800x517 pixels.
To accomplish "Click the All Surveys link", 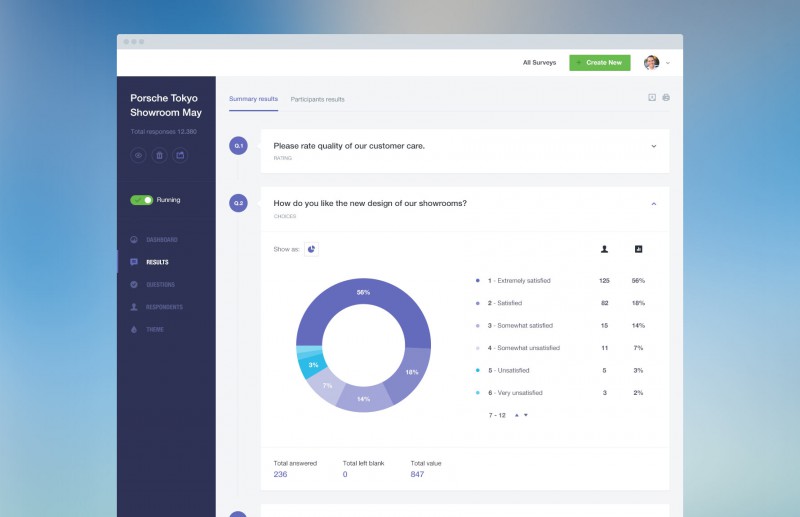I will 539,63.
